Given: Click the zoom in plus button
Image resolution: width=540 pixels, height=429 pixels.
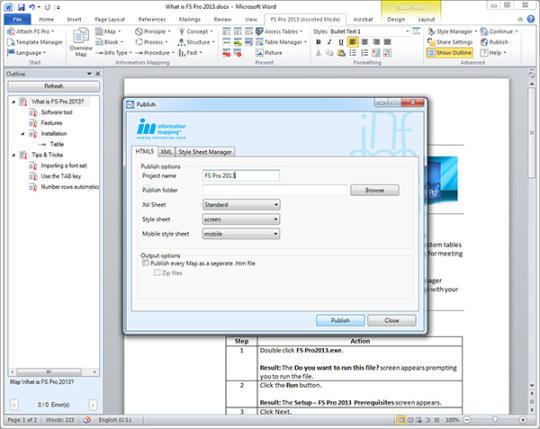Looking at the screenshot, I should pyautogui.click(x=523, y=420).
